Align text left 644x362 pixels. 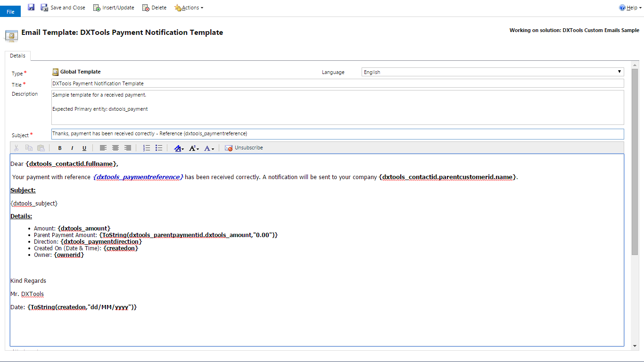click(103, 148)
